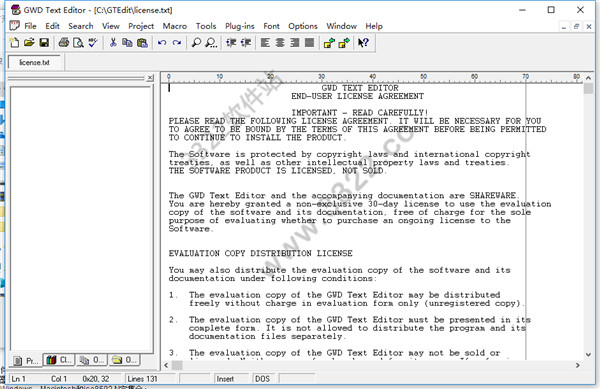Close the inner license.txt document window

[x=589, y=26]
